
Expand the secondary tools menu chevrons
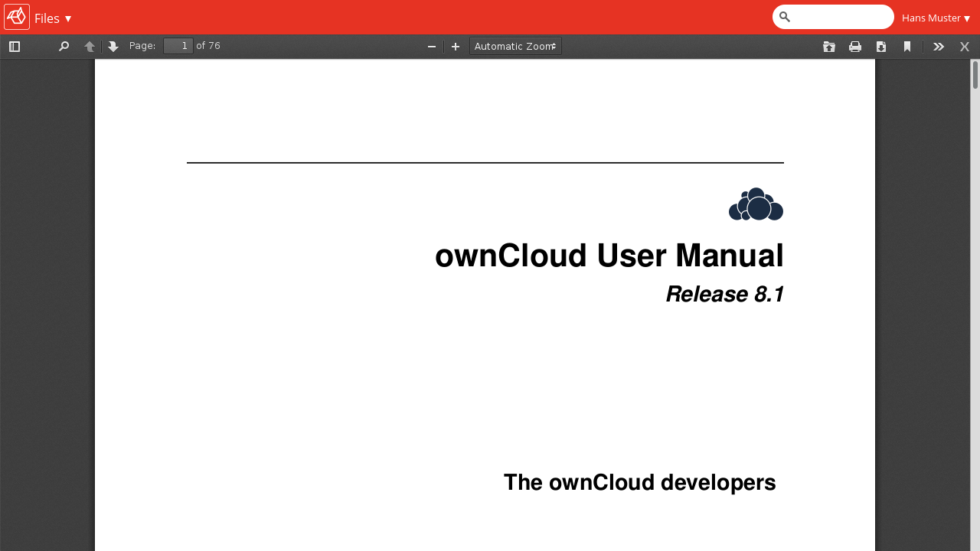[939, 47]
